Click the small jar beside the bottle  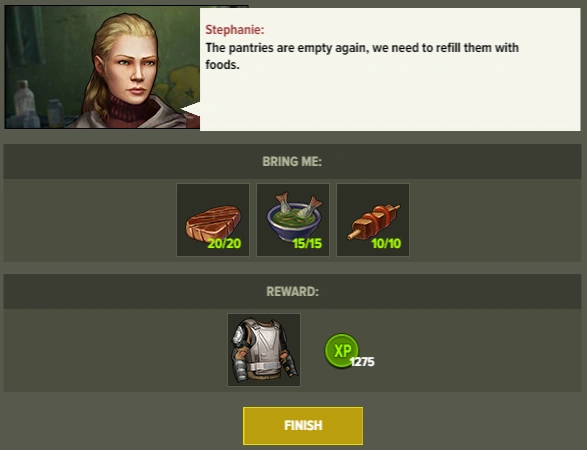(x=55, y=112)
